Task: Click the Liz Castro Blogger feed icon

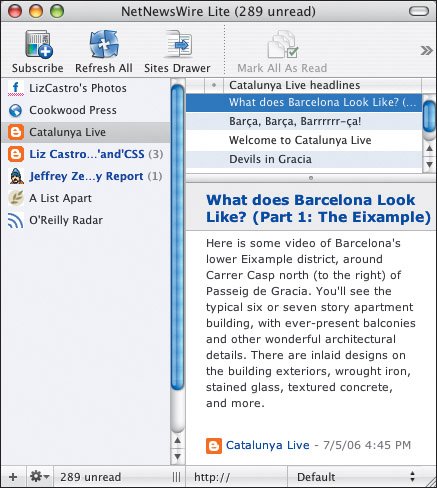Action: tap(16, 154)
